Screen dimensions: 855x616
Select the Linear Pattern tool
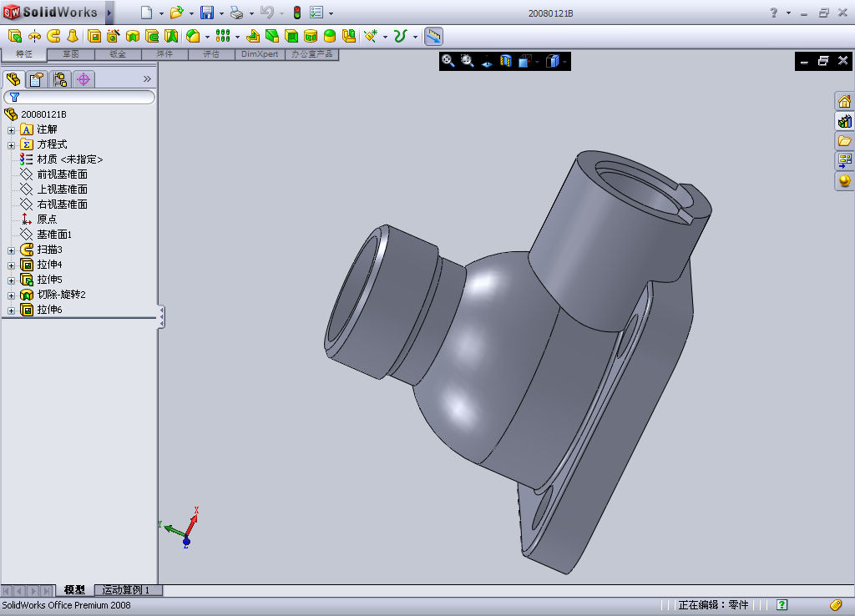pyautogui.click(x=223, y=36)
